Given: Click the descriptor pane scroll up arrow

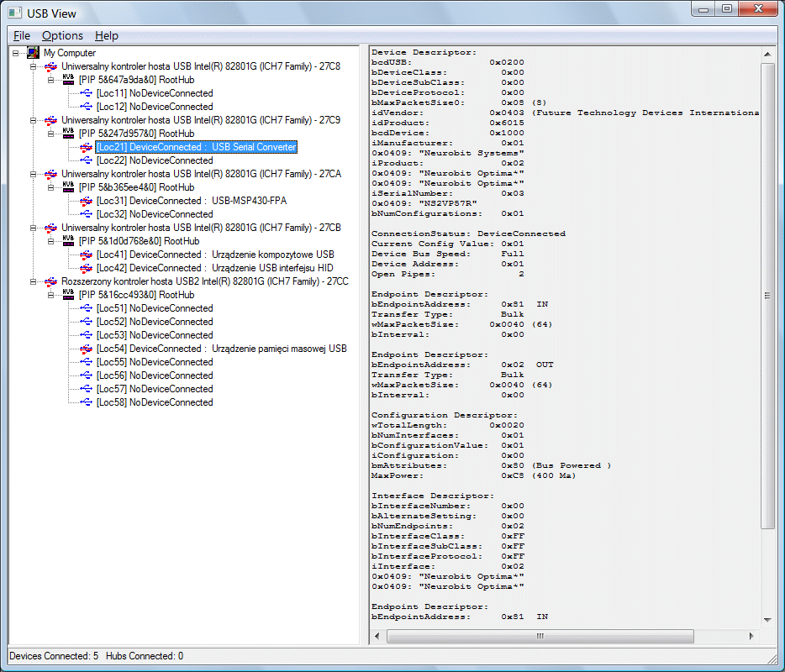Looking at the screenshot, I should tap(767, 54).
